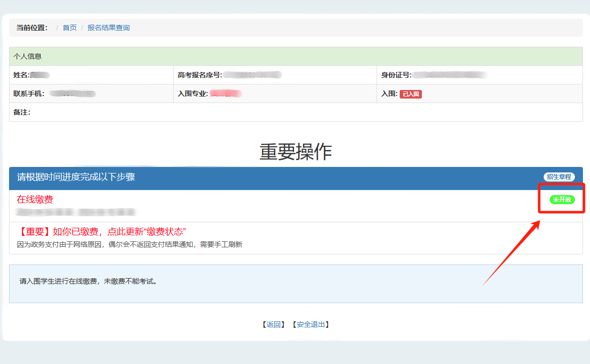Screen dimensions: 590x364
Task: Click the 招生章程 badge
Action: click(x=559, y=177)
